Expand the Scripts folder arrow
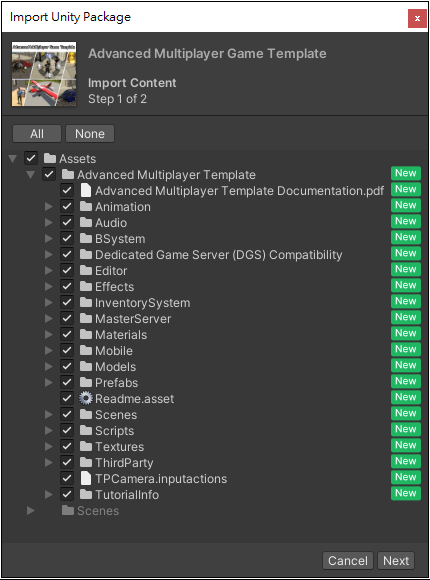 point(48,430)
